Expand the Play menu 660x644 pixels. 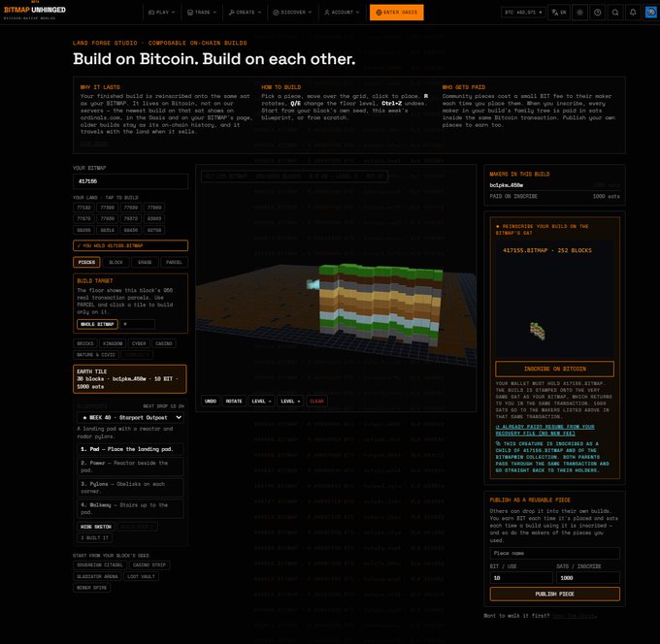click(x=161, y=13)
